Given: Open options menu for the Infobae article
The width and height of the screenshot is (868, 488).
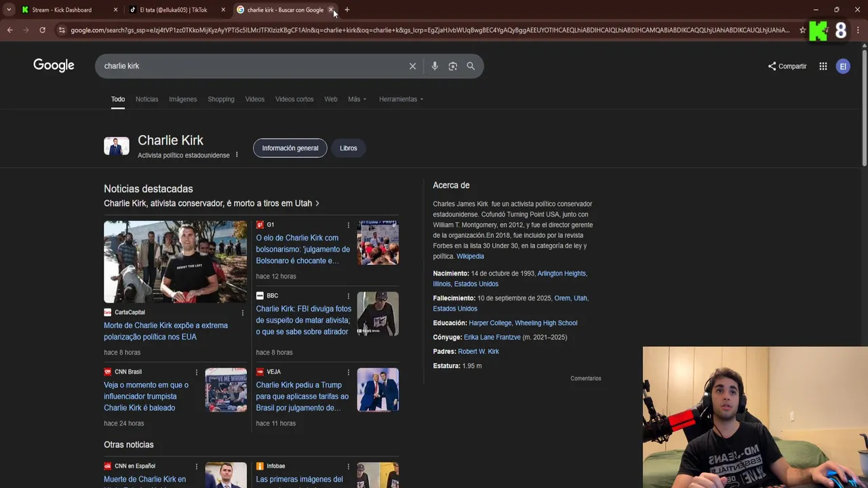Looking at the screenshot, I should click(349, 466).
